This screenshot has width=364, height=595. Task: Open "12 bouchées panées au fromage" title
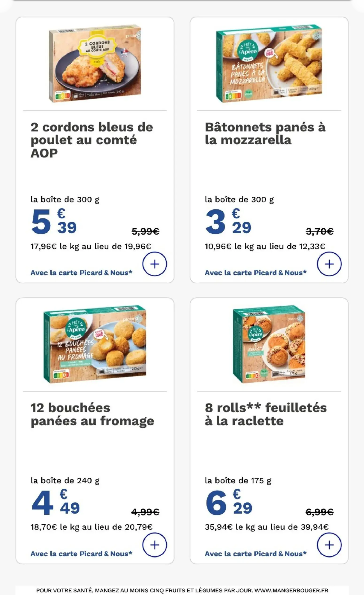(92, 414)
